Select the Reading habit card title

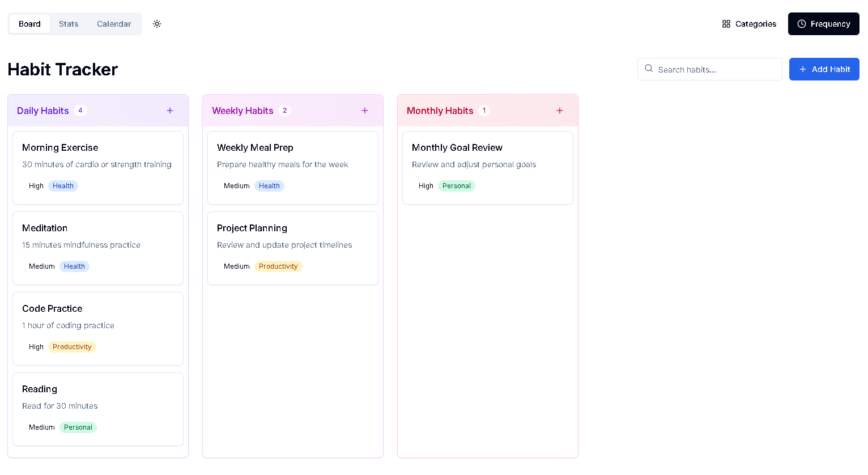[40, 389]
